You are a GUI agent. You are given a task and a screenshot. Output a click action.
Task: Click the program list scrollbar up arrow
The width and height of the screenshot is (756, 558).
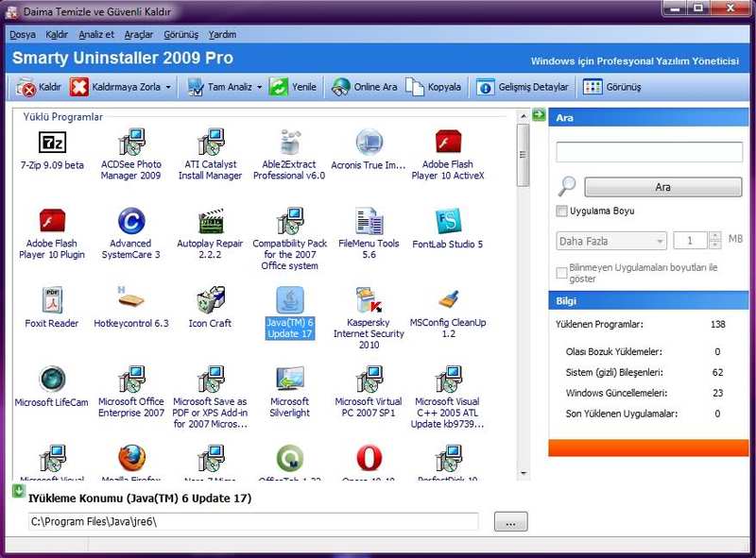click(524, 117)
